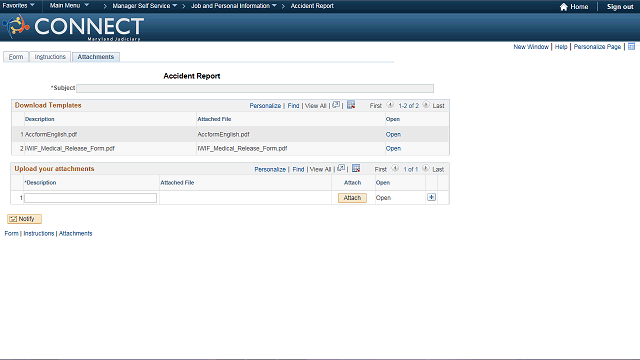Image resolution: width=640 pixels, height=360 pixels.
Task: Click the attachment Description input field
Action: coord(90,198)
